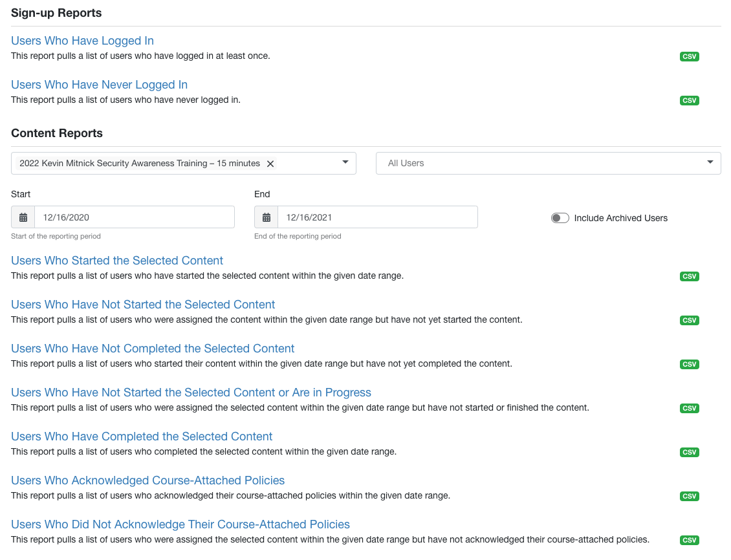Open the calendar icon for the End date
The image size is (731, 560).
266,217
